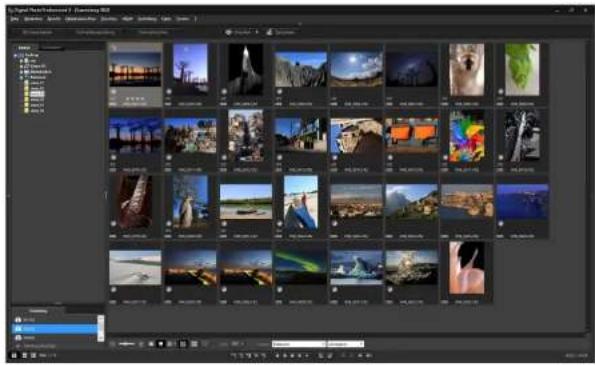Click the enlarge icon right of the size slider

point(141,344)
